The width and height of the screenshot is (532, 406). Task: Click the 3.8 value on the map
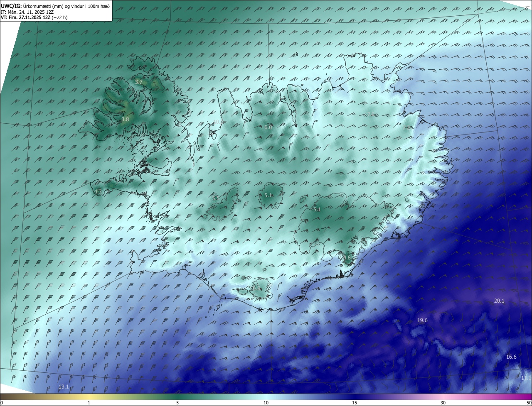click(x=125, y=120)
